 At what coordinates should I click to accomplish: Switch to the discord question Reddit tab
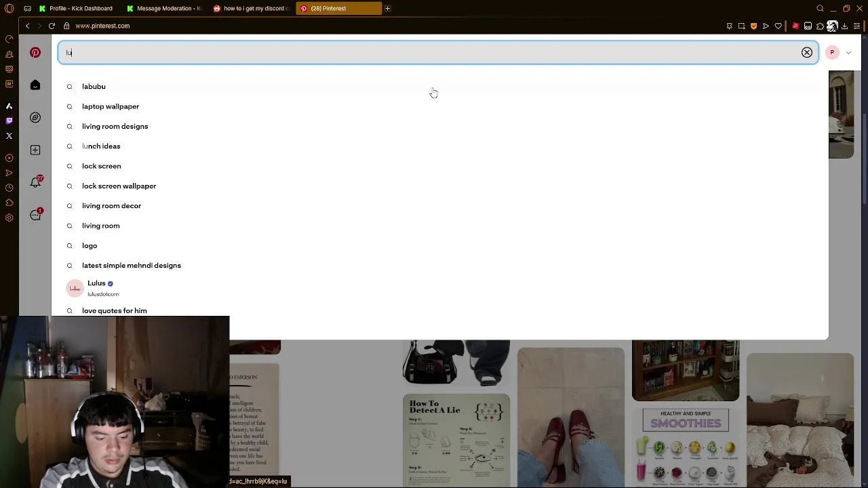click(252, 8)
